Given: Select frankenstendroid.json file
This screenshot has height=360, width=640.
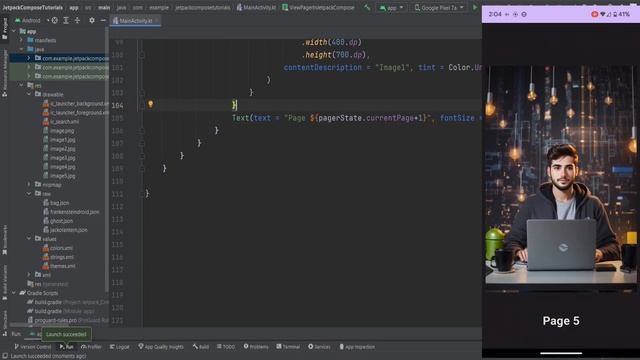Looking at the screenshot, I should 71,211.
